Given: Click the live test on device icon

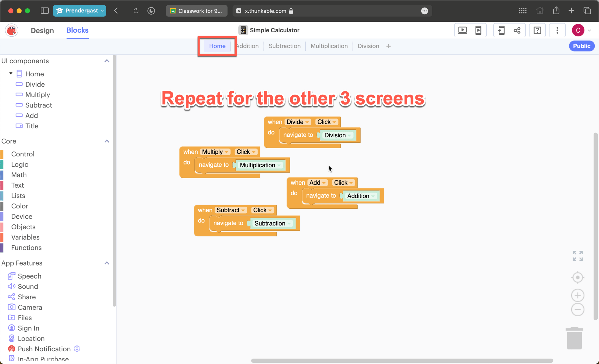Looking at the screenshot, I should click(x=478, y=30).
